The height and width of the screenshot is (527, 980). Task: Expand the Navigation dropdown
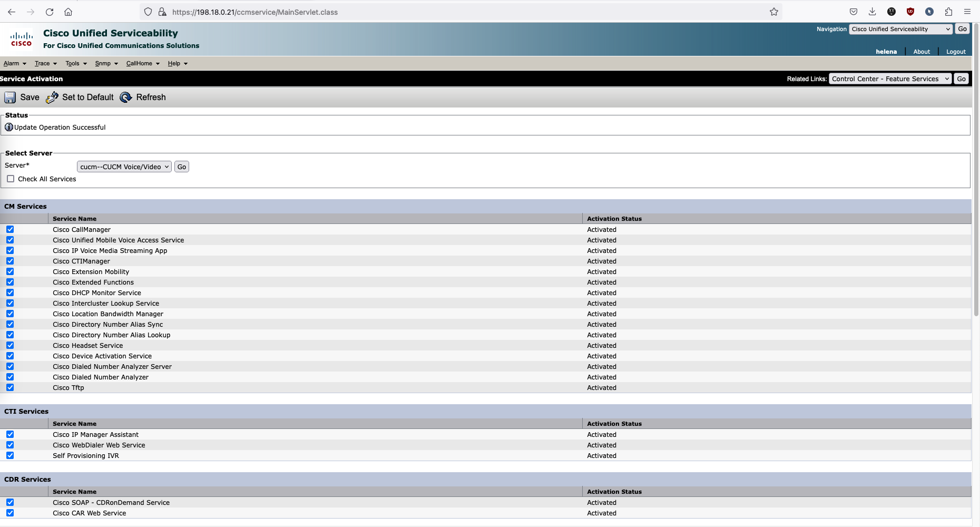900,30
